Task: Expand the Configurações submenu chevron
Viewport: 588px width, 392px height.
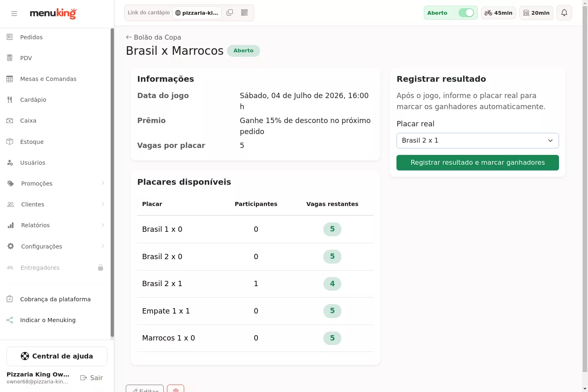Action: point(103,246)
